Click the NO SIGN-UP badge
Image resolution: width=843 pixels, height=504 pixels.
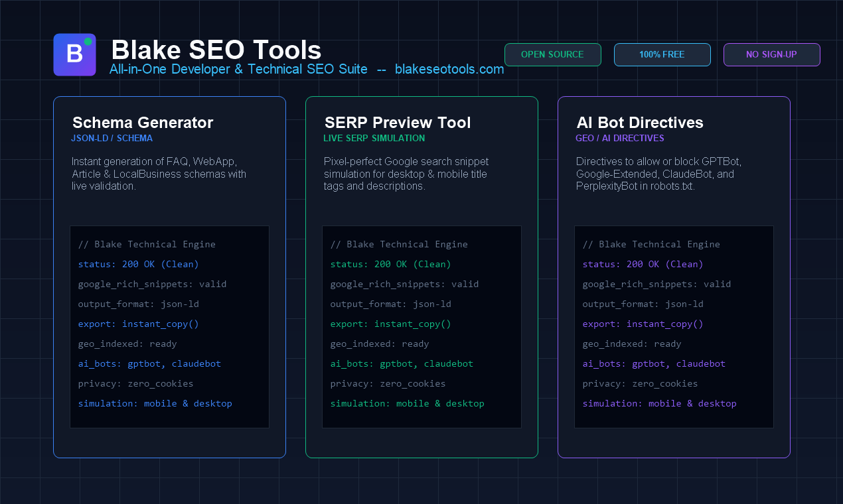[x=772, y=54]
